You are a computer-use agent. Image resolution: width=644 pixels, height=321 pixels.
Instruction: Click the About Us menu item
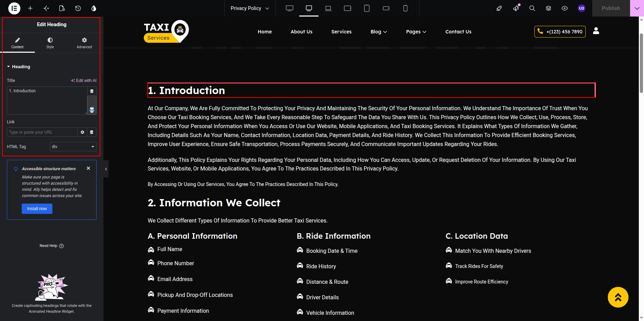click(x=302, y=32)
